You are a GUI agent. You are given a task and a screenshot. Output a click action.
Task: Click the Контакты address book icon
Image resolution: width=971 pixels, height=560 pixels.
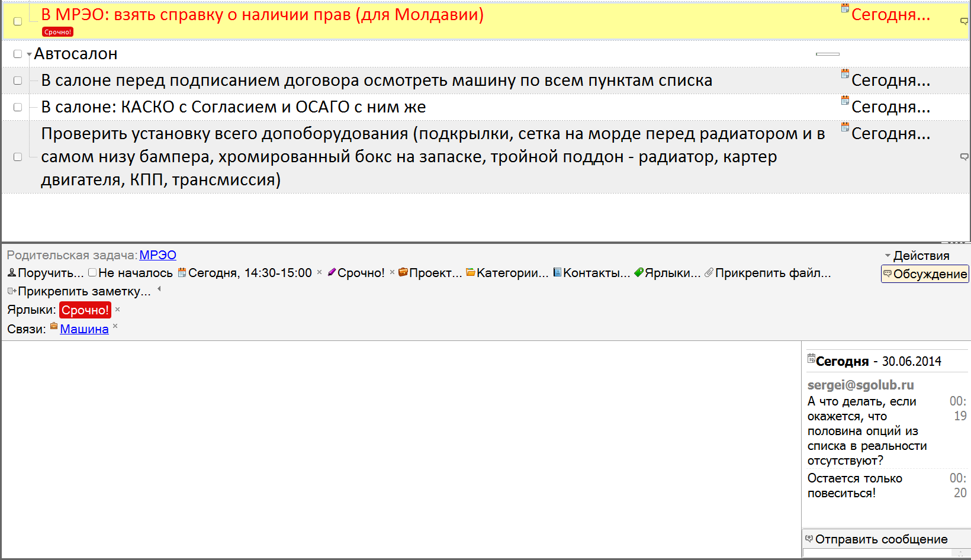[557, 272]
